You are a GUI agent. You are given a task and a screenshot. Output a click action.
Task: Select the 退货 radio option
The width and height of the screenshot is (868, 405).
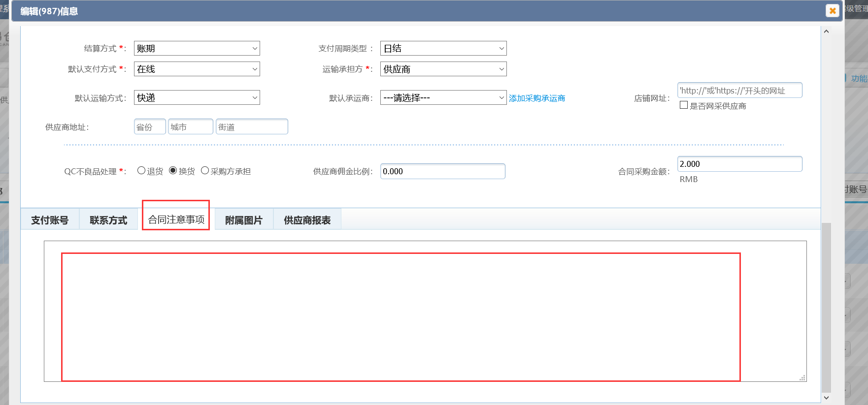[x=141, y=171]
